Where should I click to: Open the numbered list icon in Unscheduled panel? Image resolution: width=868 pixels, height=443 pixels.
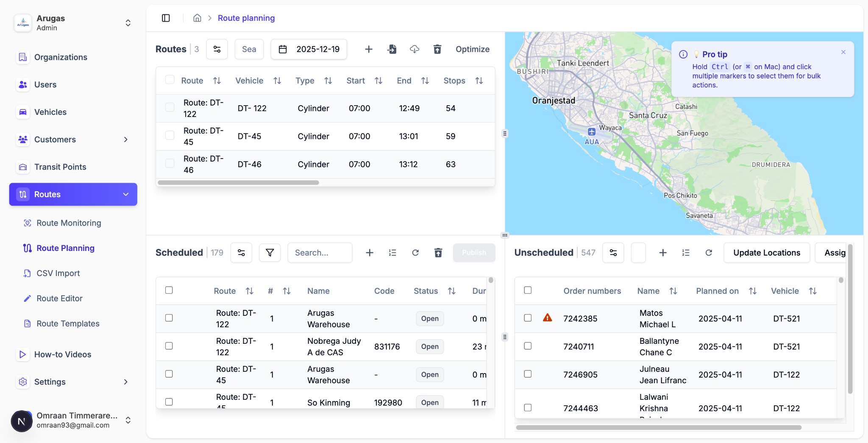[686, 252]
